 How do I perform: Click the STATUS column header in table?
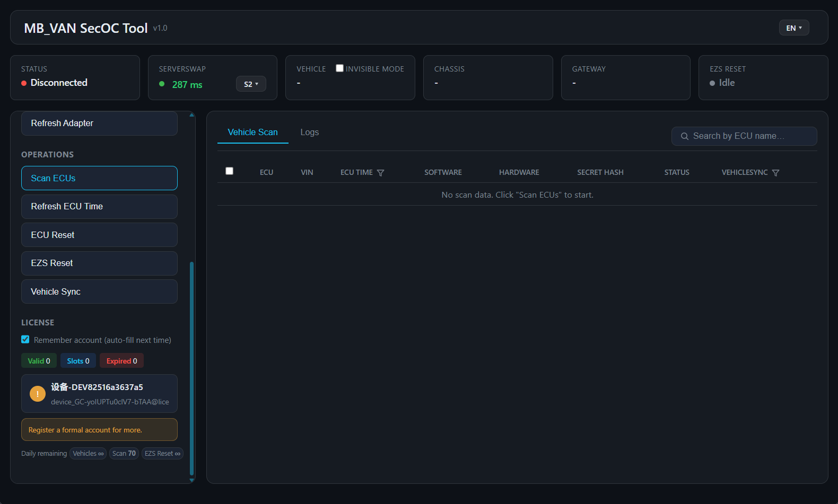tap(677, 173)
